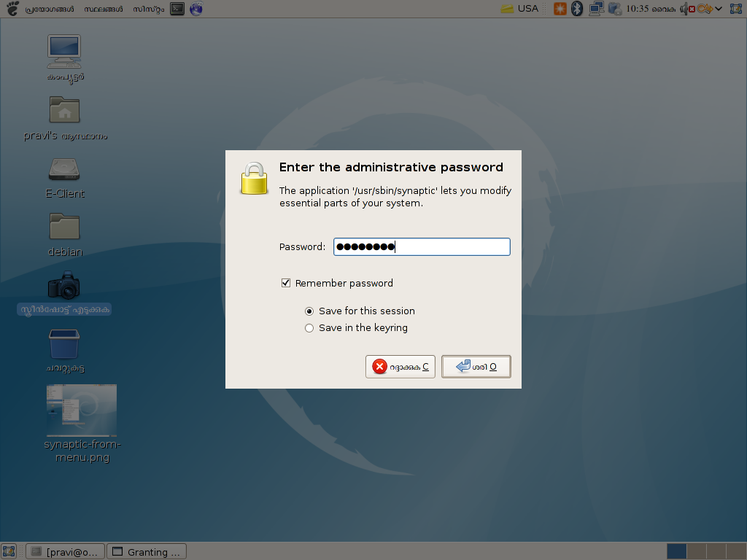Select Save in the keyring option
Screen dimensions: 747x560
[309, 328]
